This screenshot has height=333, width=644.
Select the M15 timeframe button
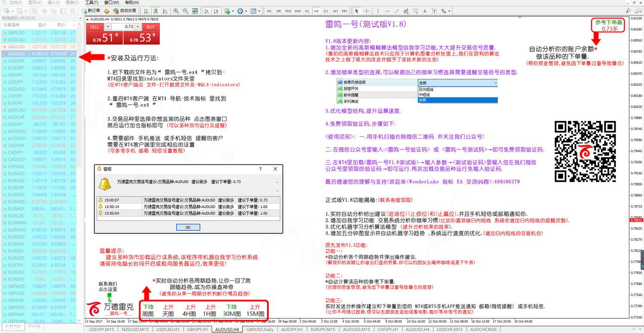(288, 11)
